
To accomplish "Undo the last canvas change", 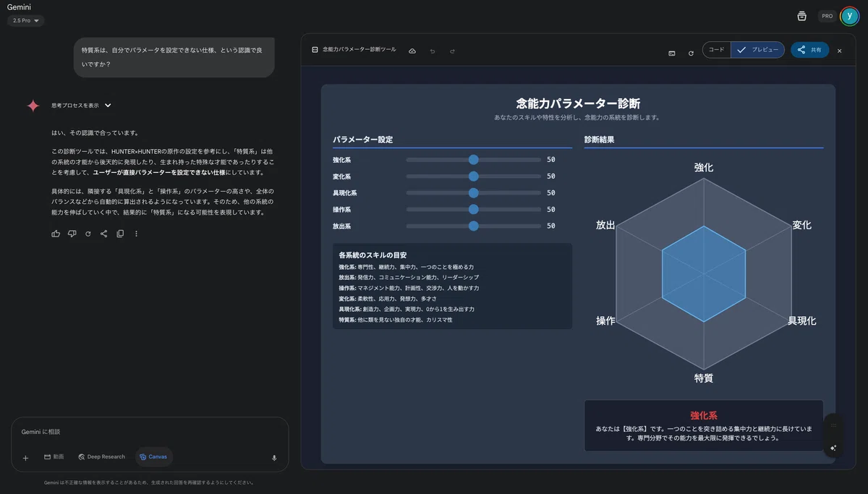I will pyautogui.click(x=433, y=51).
